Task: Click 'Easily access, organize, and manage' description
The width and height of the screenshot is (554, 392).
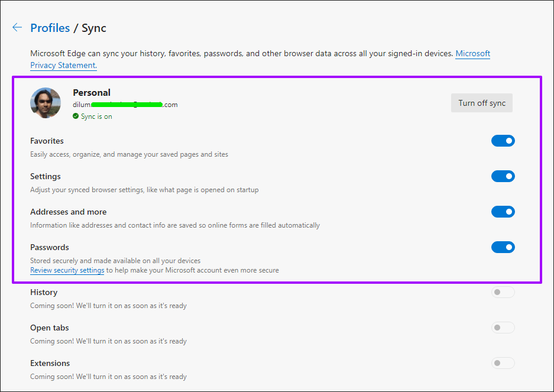Action: (x=129, y=154)
